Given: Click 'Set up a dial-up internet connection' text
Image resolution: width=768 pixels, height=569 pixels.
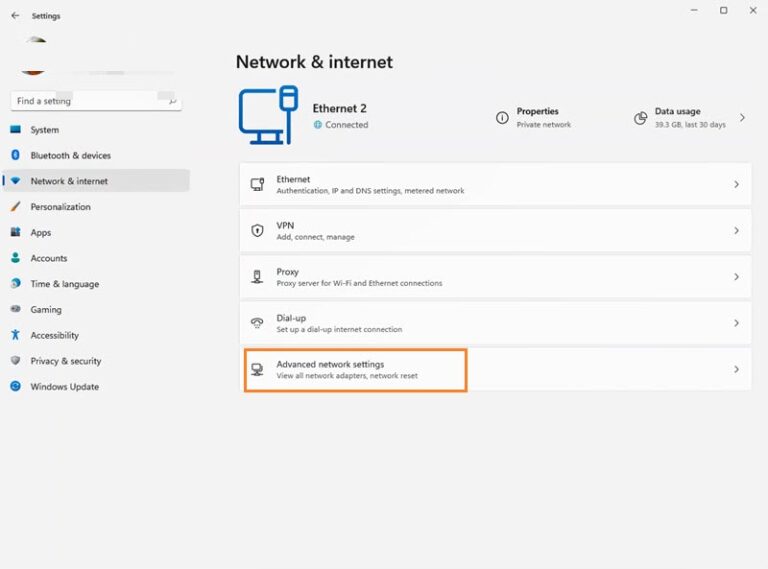Looking at the screenshot, I should coord(339,330).
